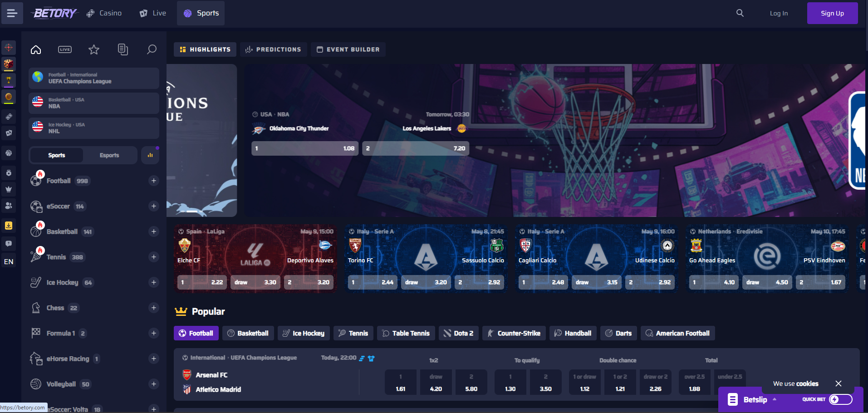Click banner carousel slide indicator

[192, 211]
